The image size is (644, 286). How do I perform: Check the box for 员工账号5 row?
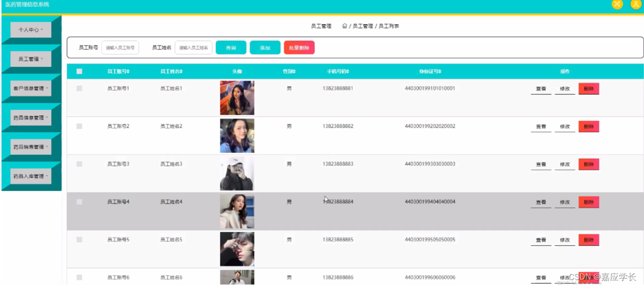tap(79, 240)
